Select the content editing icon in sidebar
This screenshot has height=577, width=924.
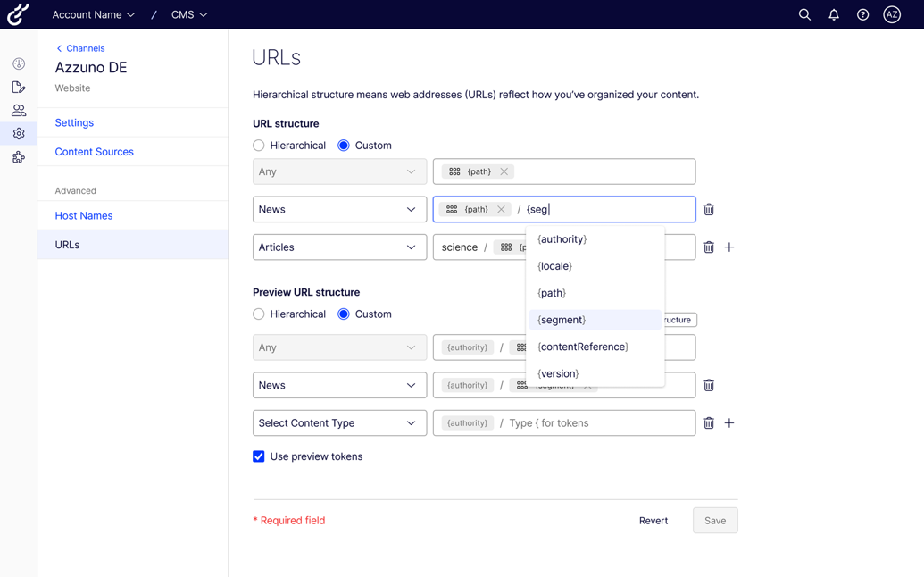(x=18, y=87)
